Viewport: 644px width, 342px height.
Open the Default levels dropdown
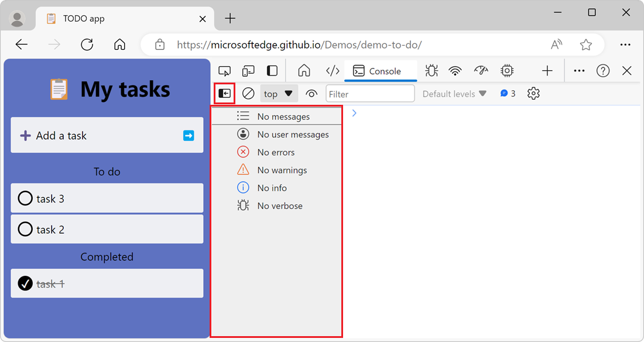454,93
